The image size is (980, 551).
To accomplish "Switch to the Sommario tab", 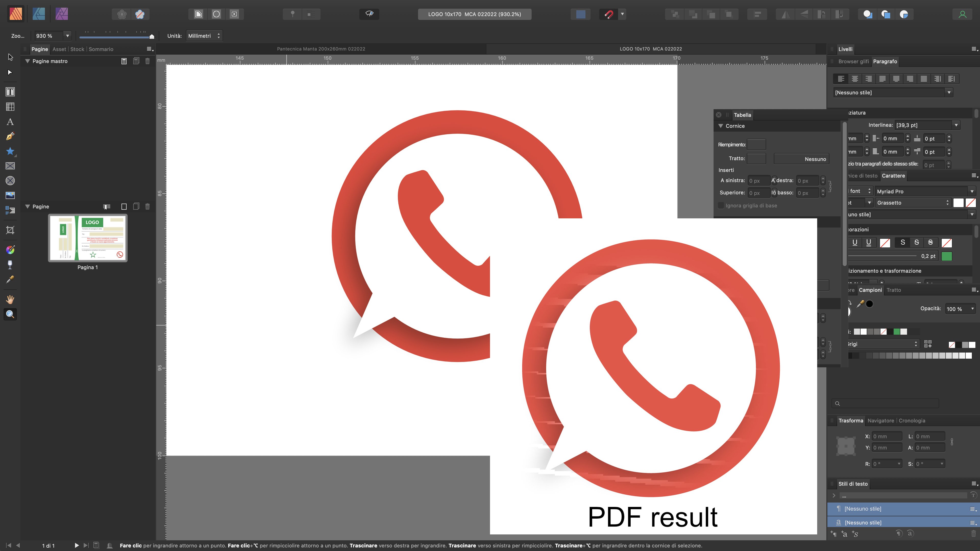I will coord(101,49).
